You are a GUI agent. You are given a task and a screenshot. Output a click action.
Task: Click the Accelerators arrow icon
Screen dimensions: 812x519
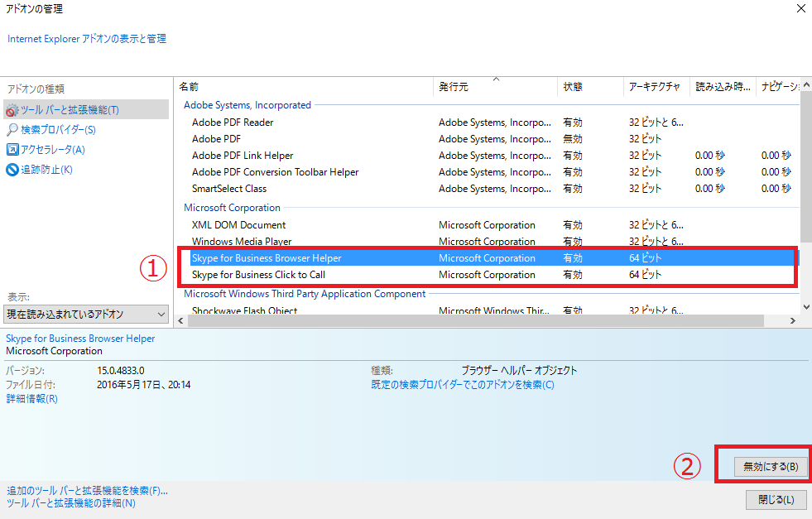[x=12, y=150]
